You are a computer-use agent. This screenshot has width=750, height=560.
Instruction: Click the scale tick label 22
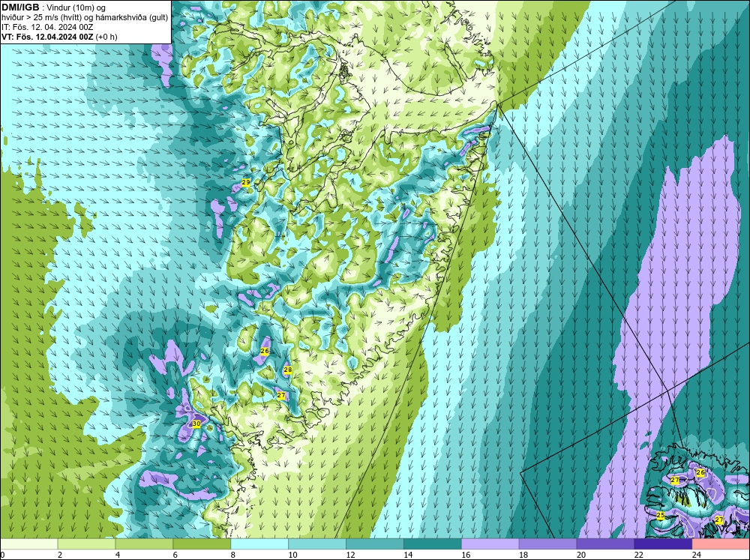[x=638, y=555]
